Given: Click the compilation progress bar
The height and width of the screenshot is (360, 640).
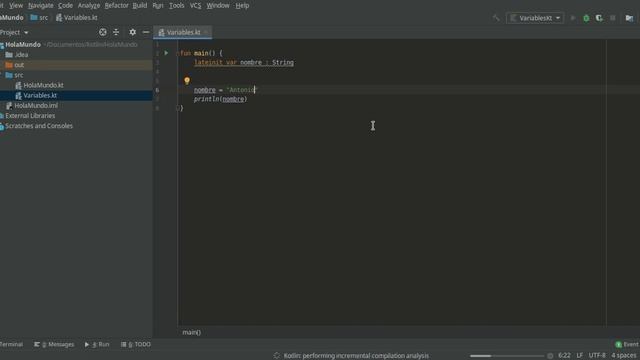Looking at the screenshot, I should click(x=507, y=356).
